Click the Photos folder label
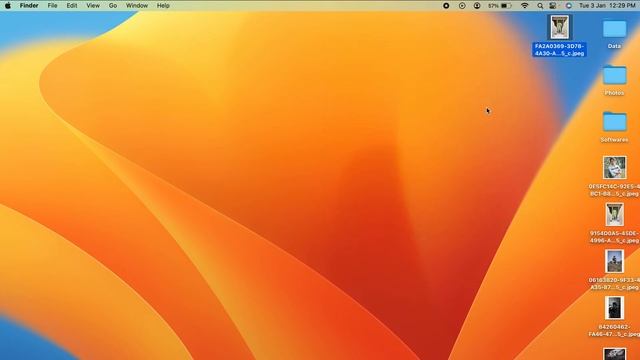Viewport: 640px width, 360px height. point(614,93)
